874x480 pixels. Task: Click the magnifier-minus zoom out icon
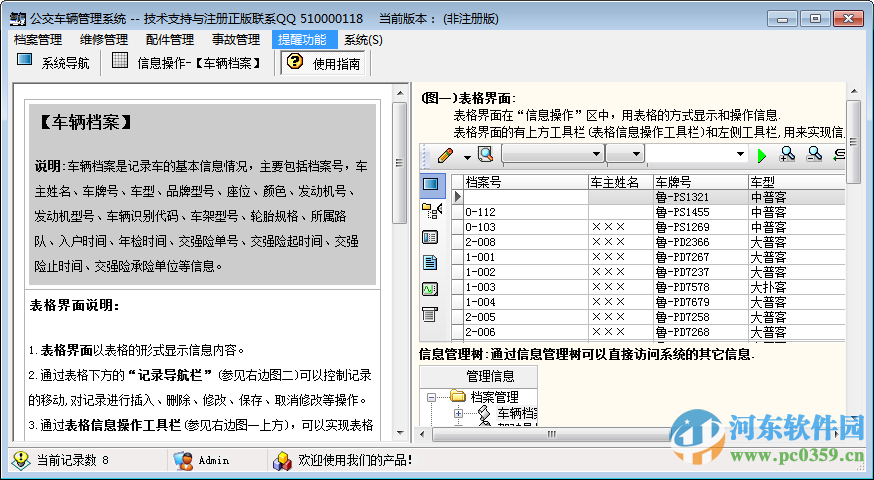click(814, 154)
